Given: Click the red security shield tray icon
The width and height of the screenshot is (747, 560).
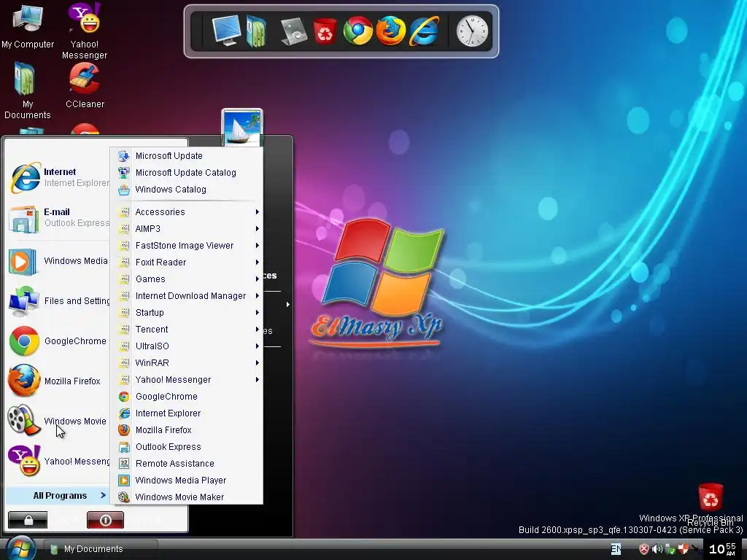Looking at the screenshot, I should 643,550.
